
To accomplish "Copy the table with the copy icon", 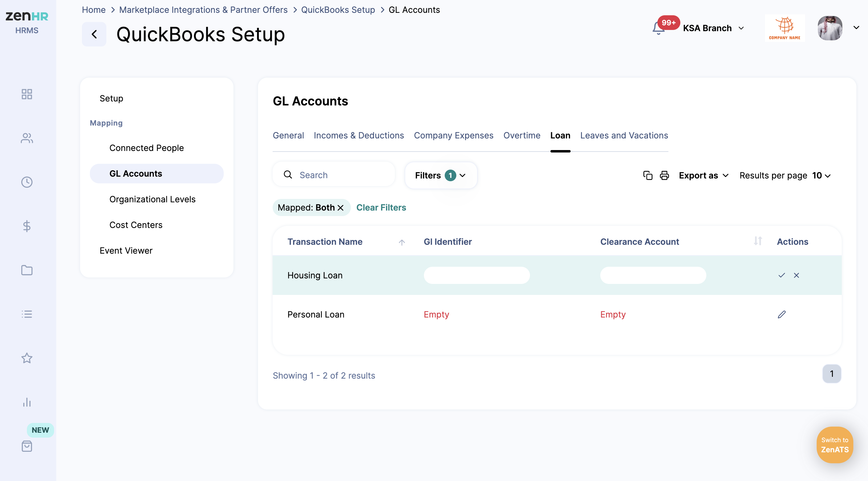I will (x=648, y=175).
